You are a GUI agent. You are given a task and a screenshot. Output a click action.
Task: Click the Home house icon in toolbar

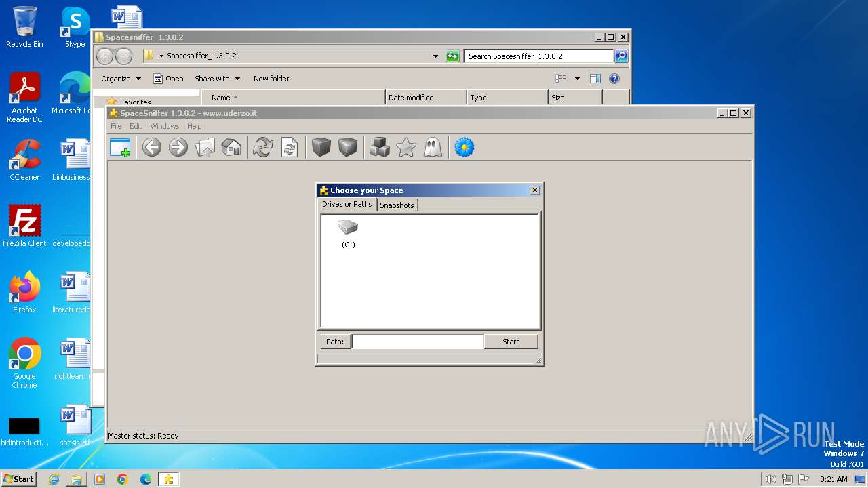pos(231,147)
